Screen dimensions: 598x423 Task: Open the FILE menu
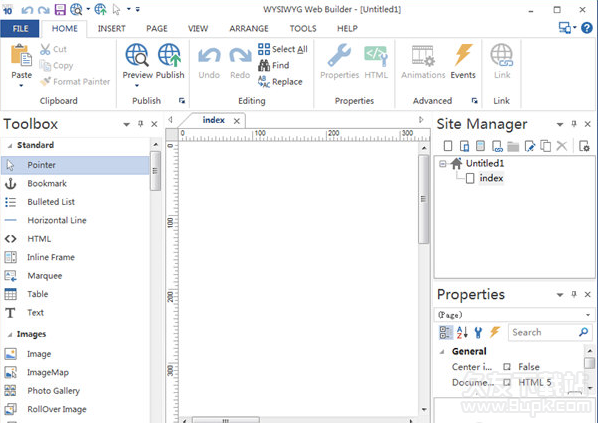(x=20, y=29)
